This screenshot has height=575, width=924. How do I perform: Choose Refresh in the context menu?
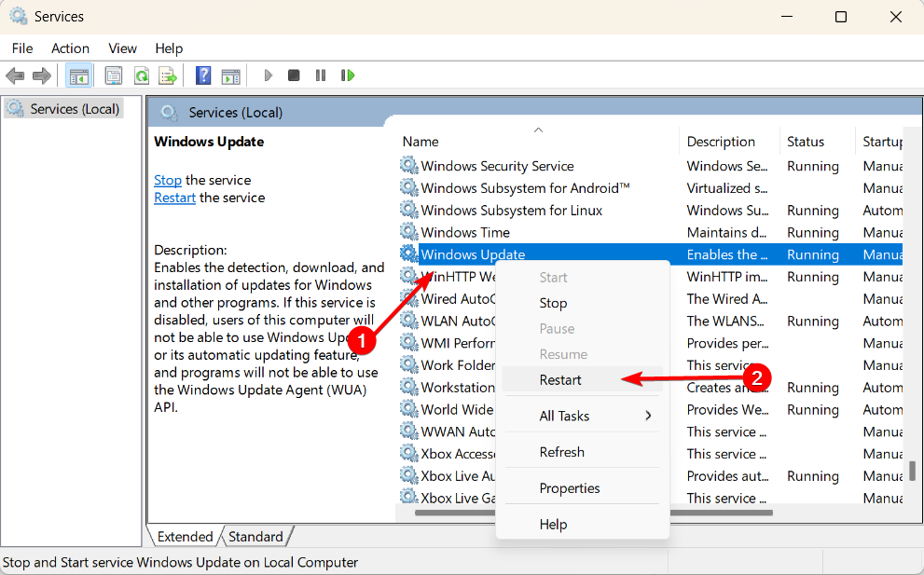click(x=582, y=452)
